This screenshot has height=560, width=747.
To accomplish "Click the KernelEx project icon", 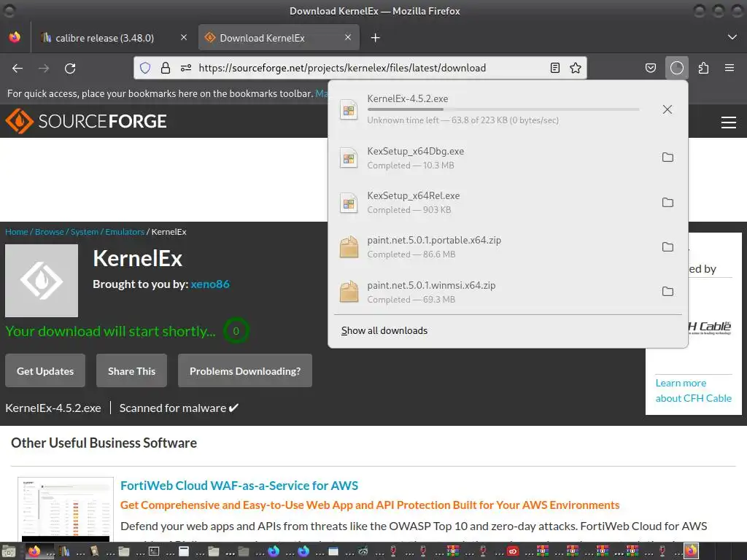I will click(42, 281).
